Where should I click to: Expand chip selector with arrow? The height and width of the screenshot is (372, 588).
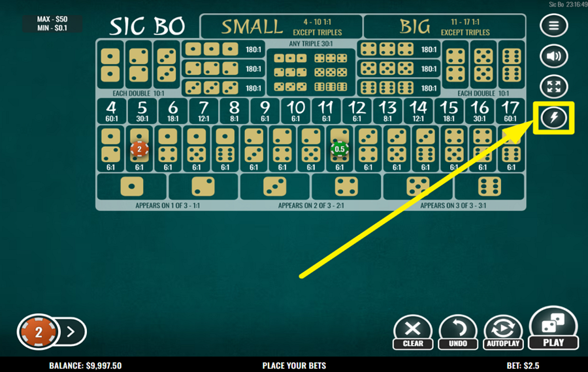pyautogui.click(x=71, y=332)
